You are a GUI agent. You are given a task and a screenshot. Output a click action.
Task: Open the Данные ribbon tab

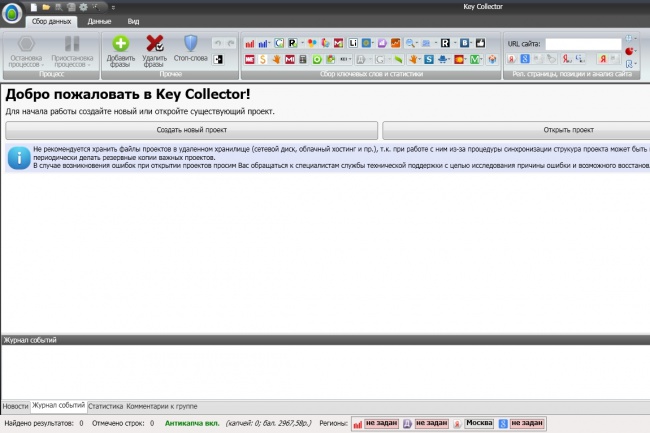(99, 22)
